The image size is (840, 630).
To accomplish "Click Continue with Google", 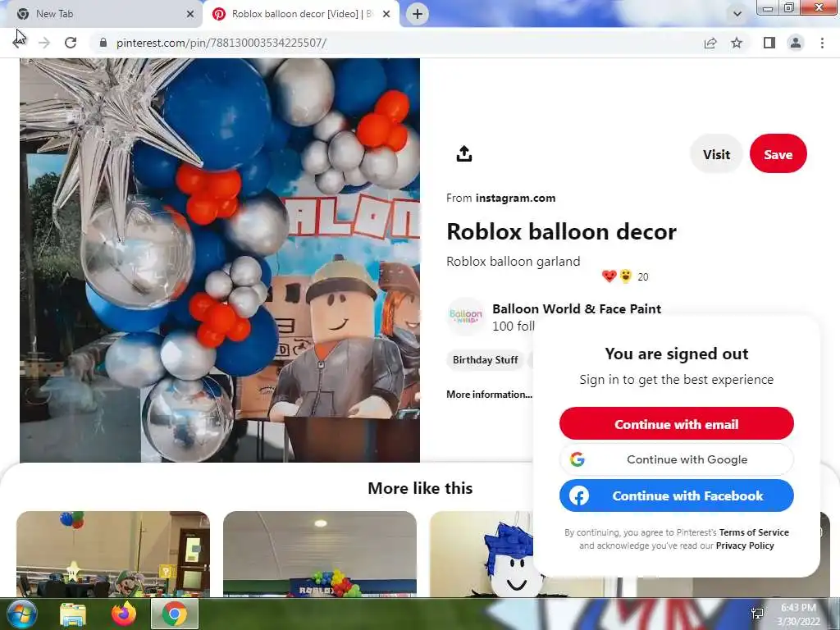I will tap(677, 459).
